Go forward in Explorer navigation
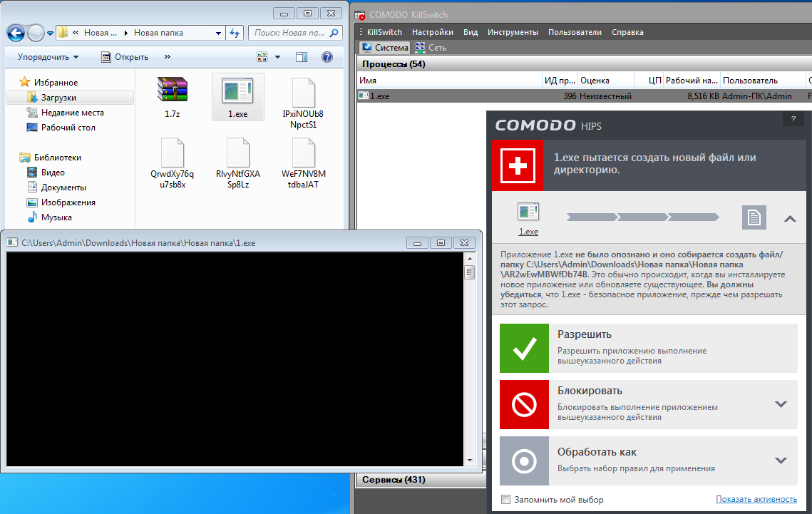812x514 pixels. pos(36,33)
